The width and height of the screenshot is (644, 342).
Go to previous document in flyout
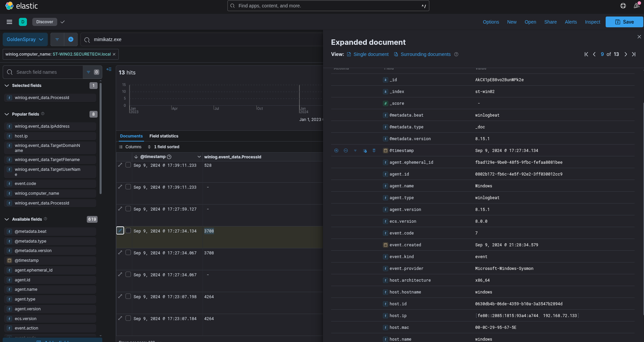tap(594, 54)
